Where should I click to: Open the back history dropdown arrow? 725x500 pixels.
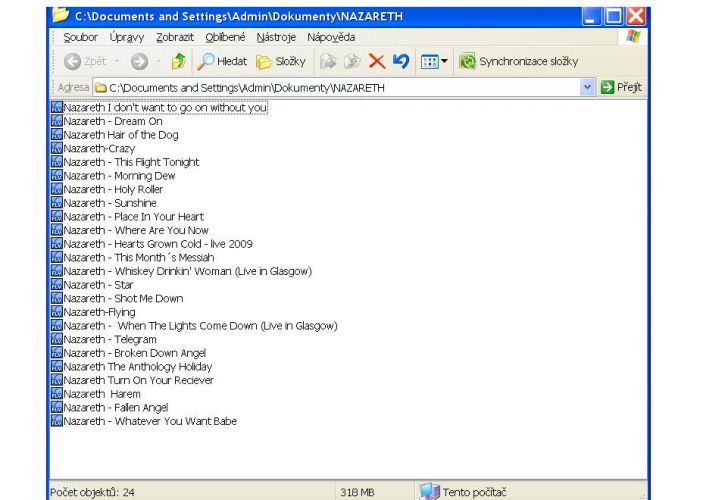coord(117,62)
